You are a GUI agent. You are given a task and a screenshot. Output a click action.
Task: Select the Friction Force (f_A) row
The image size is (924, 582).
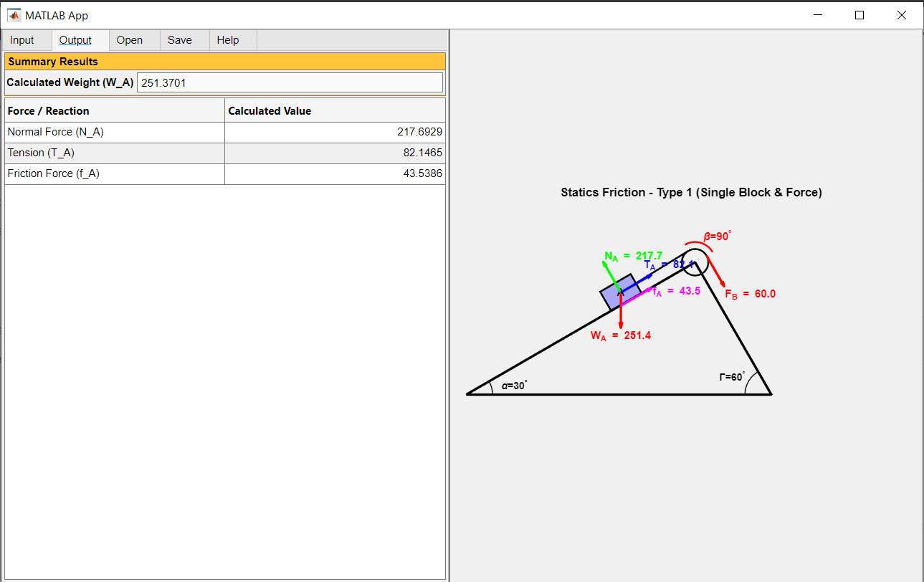(225, 174)
